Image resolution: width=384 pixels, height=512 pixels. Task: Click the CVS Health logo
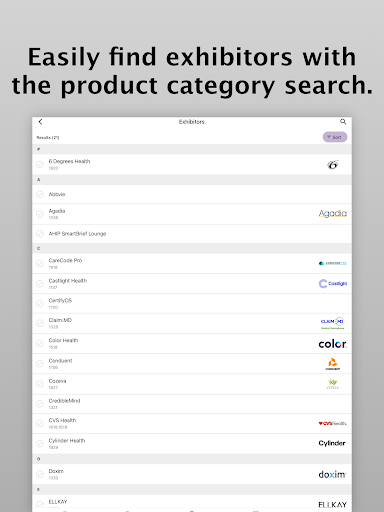[332, 423]
